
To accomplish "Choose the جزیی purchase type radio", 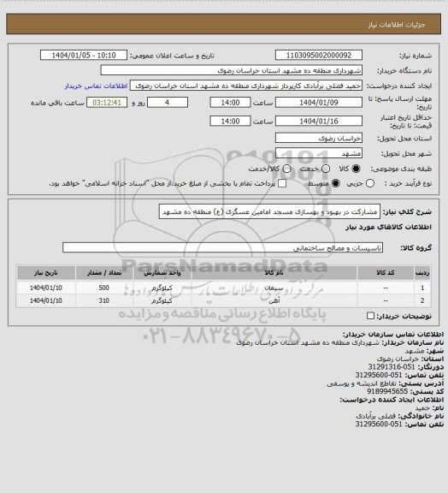I will 370,183.
